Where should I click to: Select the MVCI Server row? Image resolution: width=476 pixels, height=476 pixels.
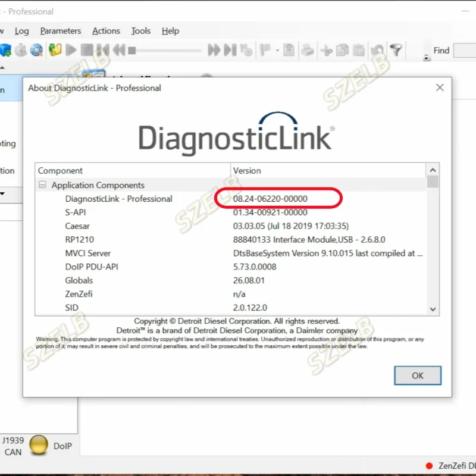point(231,253)
